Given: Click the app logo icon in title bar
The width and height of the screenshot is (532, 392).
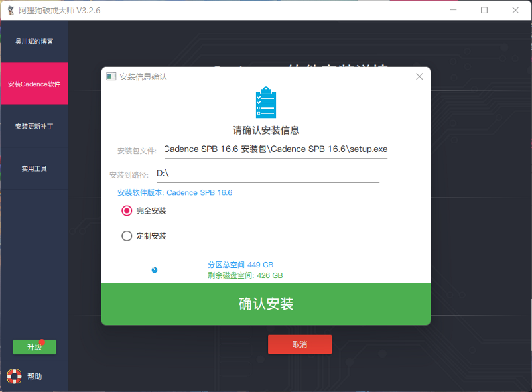Looking at the screenshot, I should pyautogui.click(x=11, y=10).
